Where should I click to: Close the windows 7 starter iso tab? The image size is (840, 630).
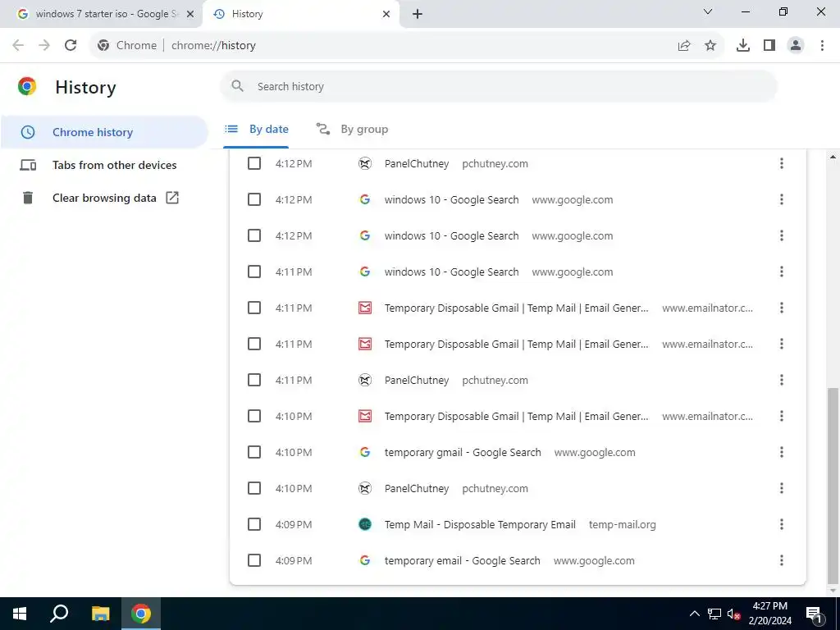(x=190, y=14)
